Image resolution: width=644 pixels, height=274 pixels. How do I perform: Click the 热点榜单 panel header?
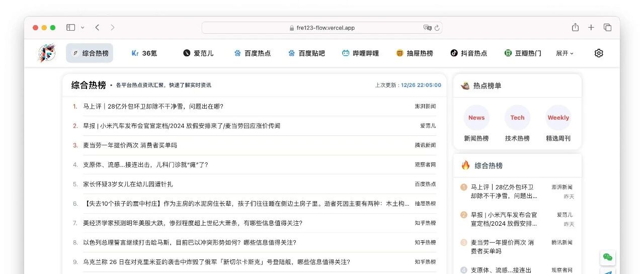[x=517, y=86]
